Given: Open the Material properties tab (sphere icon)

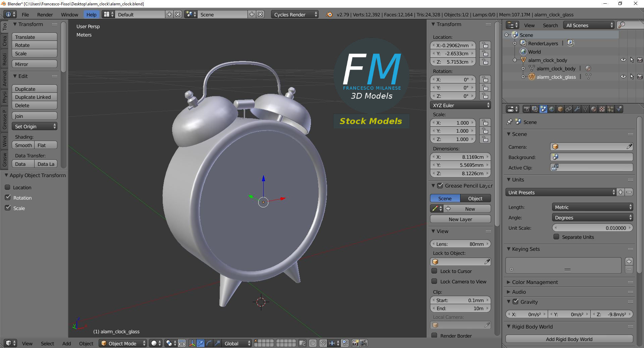Looking at the screenshot, I should [x=594, y=109].
